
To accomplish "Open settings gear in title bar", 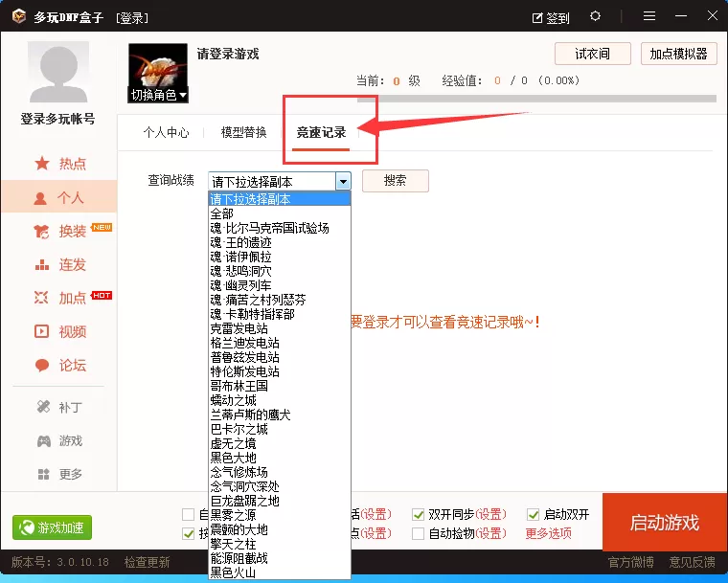I will (x=595, y=16).
